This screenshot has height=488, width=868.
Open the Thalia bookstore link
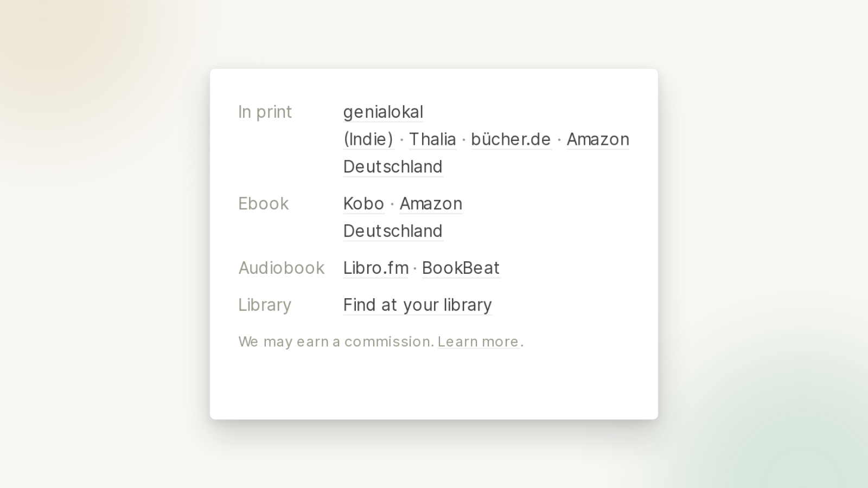coord(432,139)
